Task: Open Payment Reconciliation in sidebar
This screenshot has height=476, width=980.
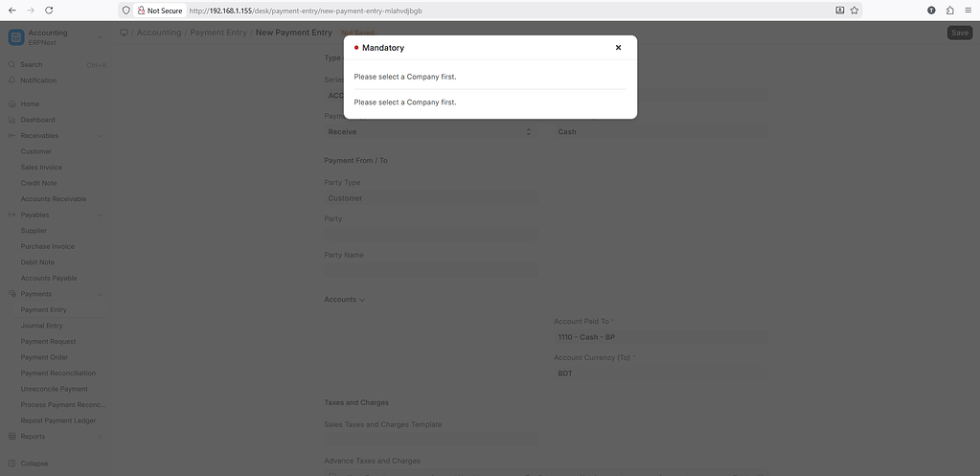Action: click(58, 373)
